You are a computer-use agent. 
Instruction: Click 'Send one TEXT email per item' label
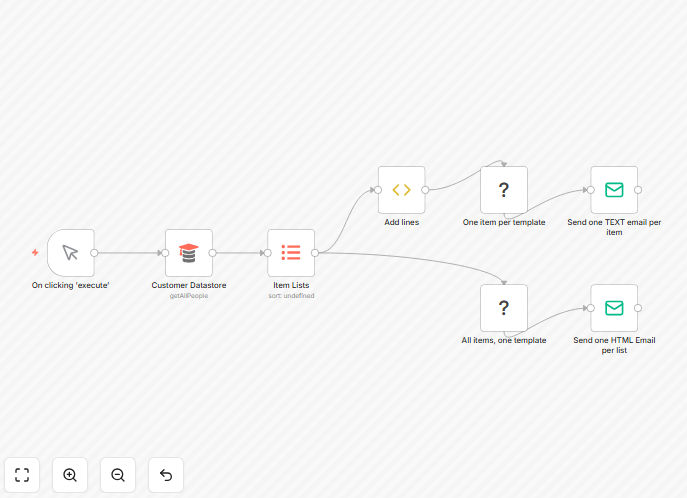click(x=614, y=227)
